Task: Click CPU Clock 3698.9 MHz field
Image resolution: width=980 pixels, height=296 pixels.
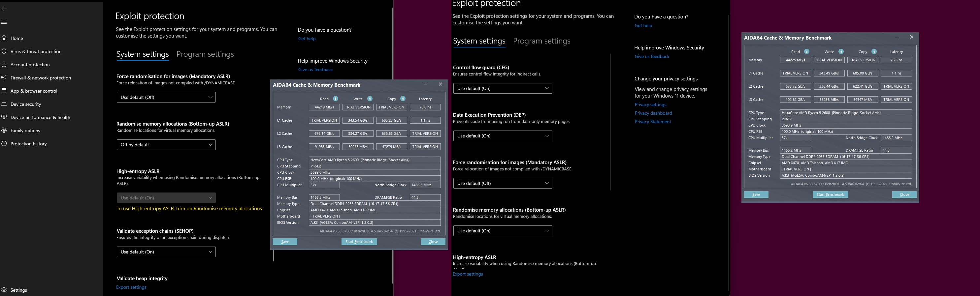Action: click(846, 125)
